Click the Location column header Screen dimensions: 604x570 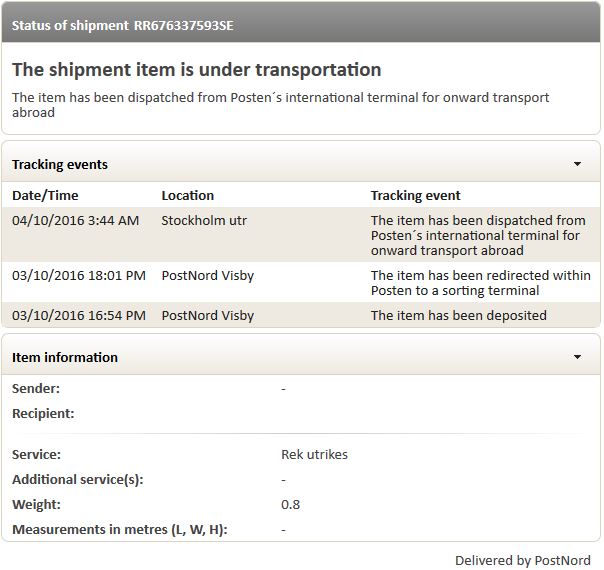[x=187, y=195]
